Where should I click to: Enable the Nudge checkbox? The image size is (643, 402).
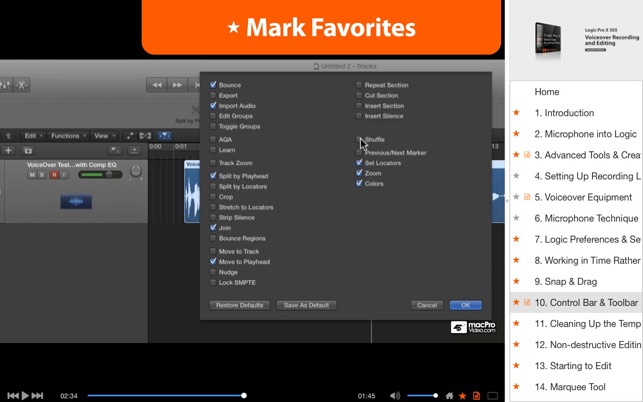tap(213, 272)
